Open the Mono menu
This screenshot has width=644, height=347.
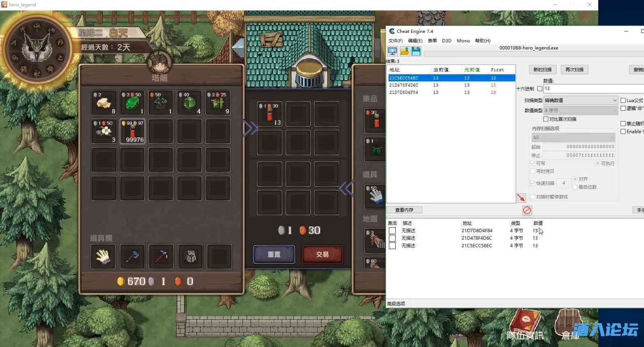463,41
